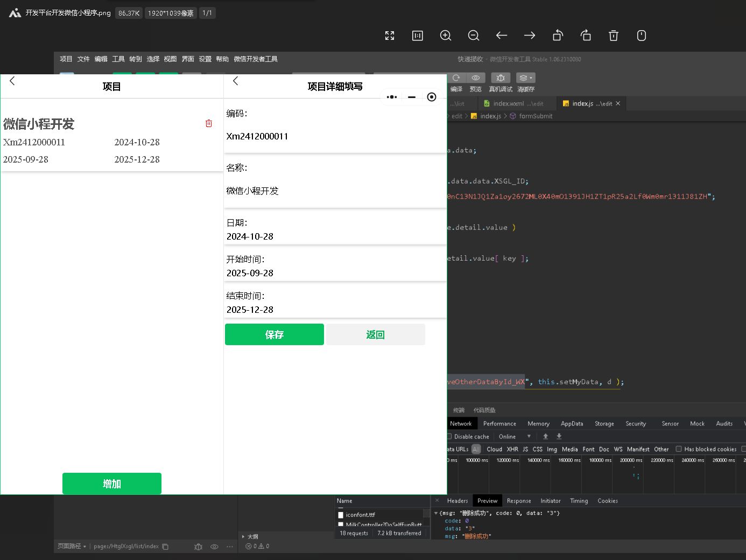This screenshot has width=746, height=560.
Task: Open the mini-program capsule three-dots menu
Action: click(x=392, y=97)
